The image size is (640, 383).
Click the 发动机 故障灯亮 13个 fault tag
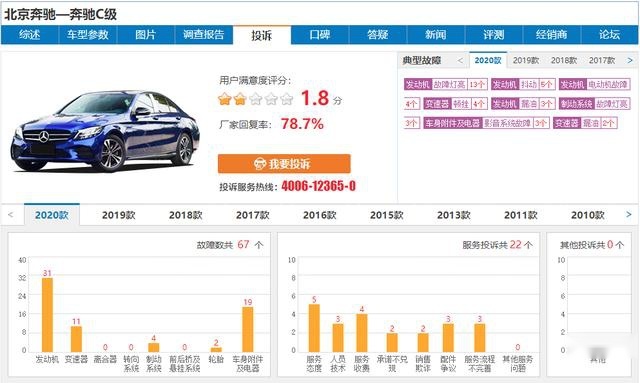click(446, 85)
